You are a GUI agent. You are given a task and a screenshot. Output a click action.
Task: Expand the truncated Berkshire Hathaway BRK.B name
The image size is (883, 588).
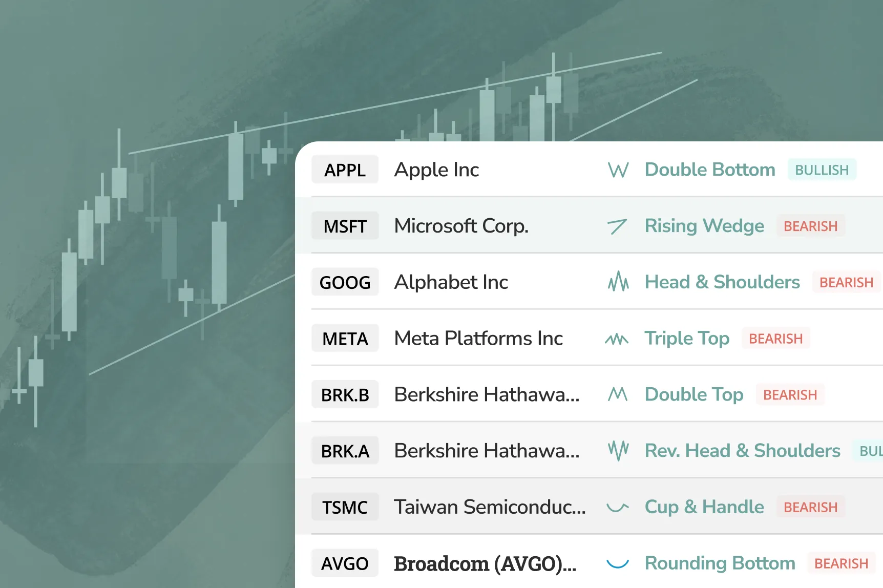pos(487,394)
